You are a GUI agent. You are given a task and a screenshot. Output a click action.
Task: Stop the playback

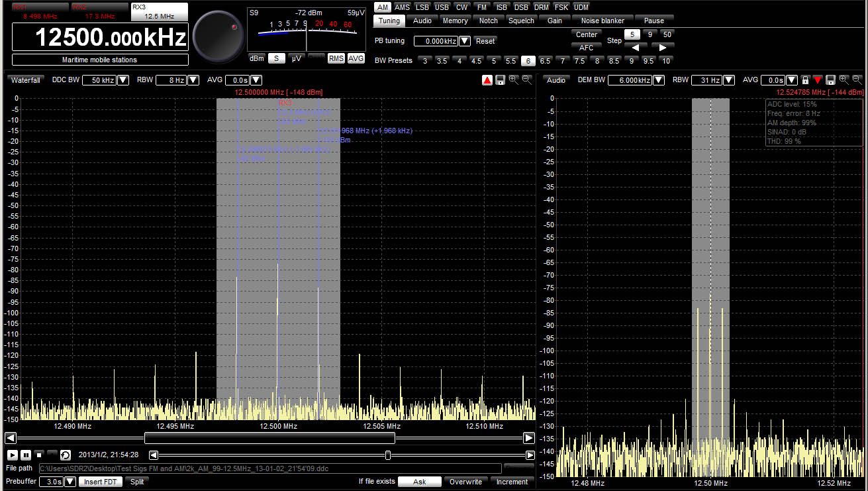tap(39, 455)
